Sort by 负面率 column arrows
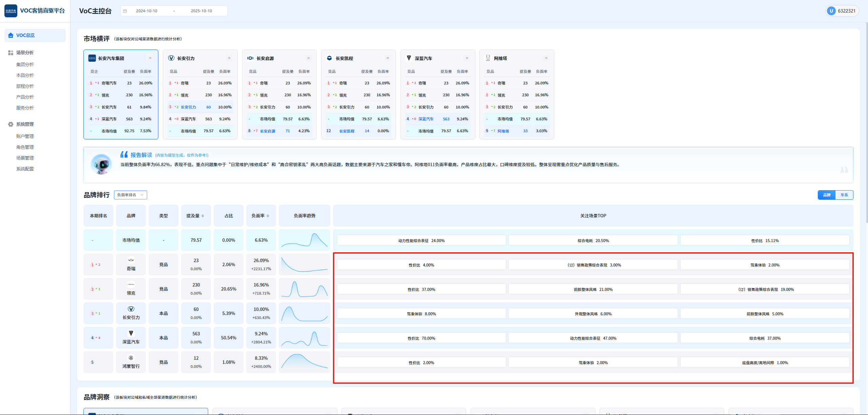868x415 pixels. pyautogui.click(x=268, y=216)
